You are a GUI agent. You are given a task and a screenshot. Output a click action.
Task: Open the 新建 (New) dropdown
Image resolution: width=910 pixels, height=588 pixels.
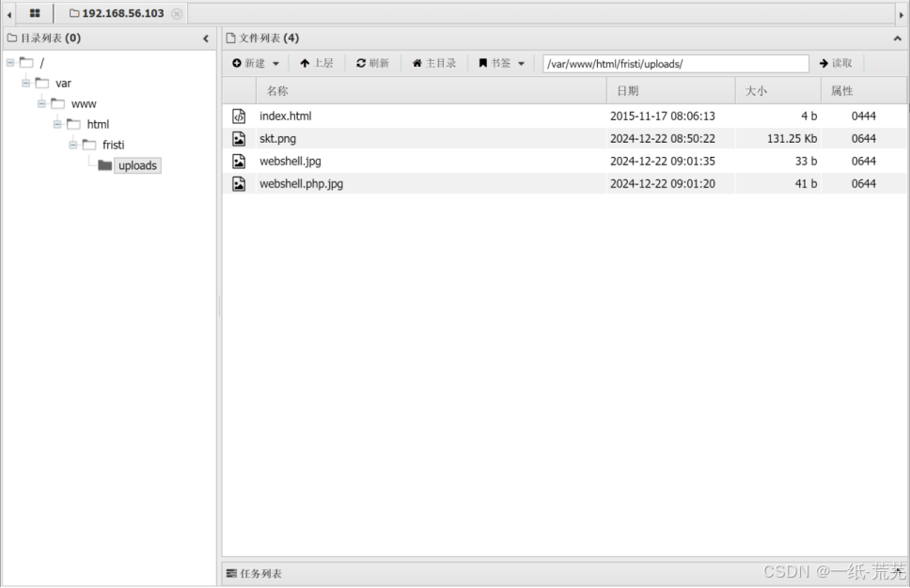[256, 63]
